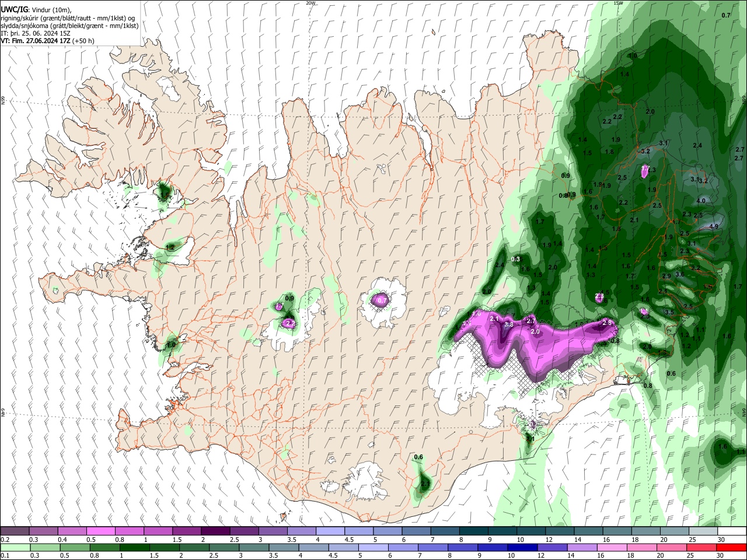Click the 0.3 value on the map

click(515, 259)
